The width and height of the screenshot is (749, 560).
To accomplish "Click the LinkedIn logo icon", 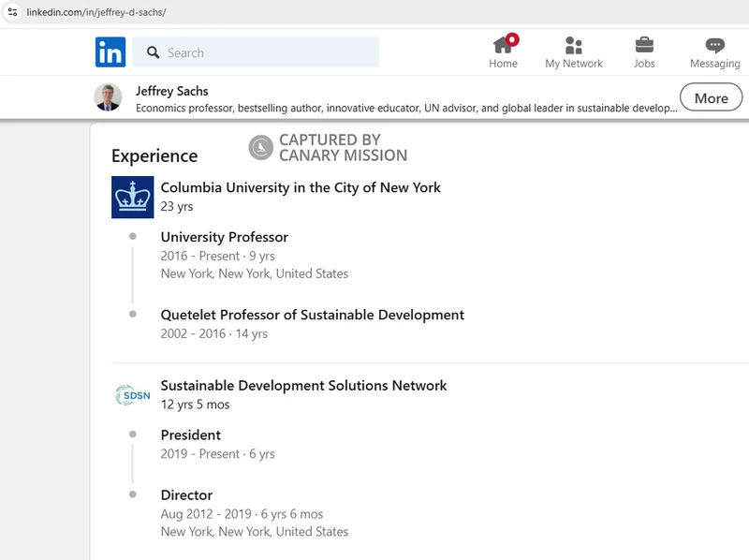I will tap(110, 52).
